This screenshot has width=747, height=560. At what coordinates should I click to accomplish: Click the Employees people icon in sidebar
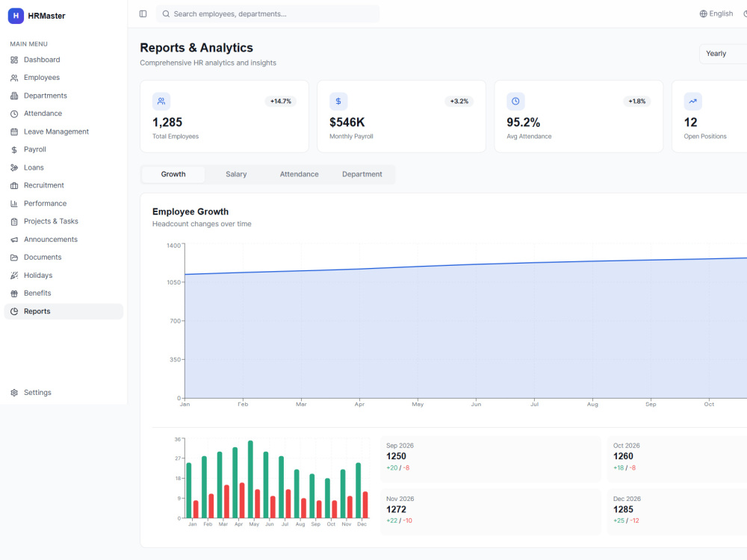tap(14, 78)
